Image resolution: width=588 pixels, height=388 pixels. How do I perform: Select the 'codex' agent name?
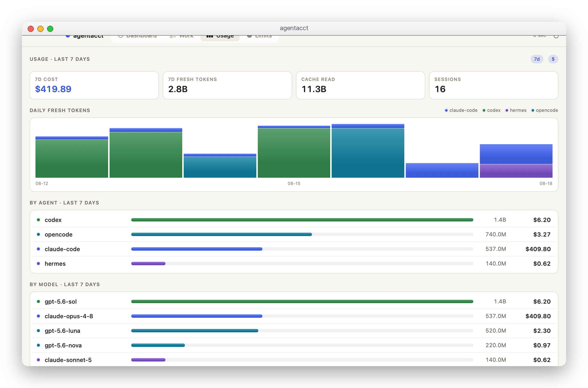click(53, 220)
